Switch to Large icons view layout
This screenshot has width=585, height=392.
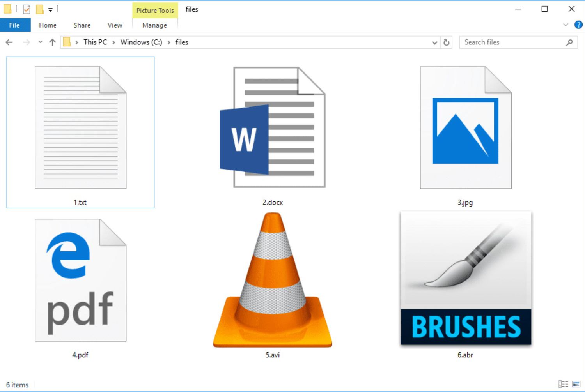[x=576, y=384]
